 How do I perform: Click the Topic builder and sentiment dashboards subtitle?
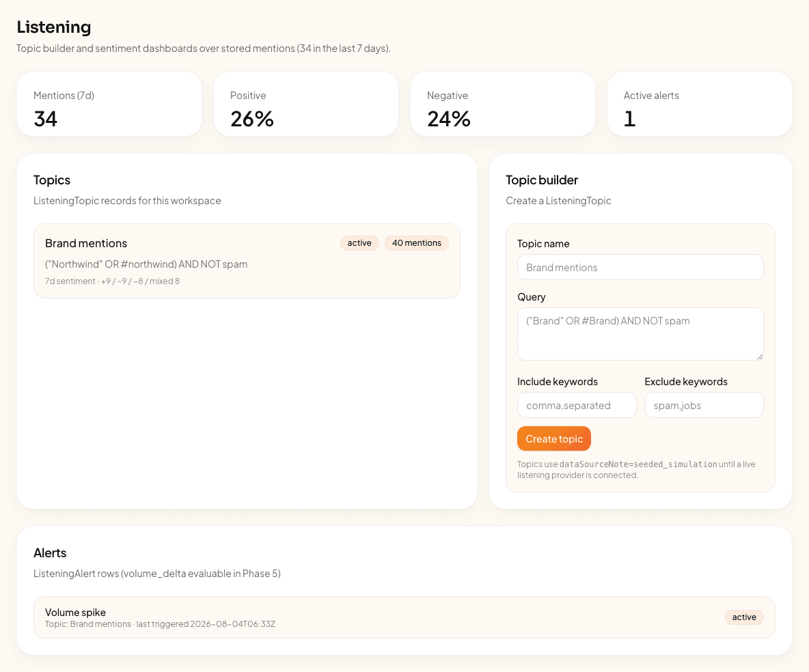click(x=204, y=48)
